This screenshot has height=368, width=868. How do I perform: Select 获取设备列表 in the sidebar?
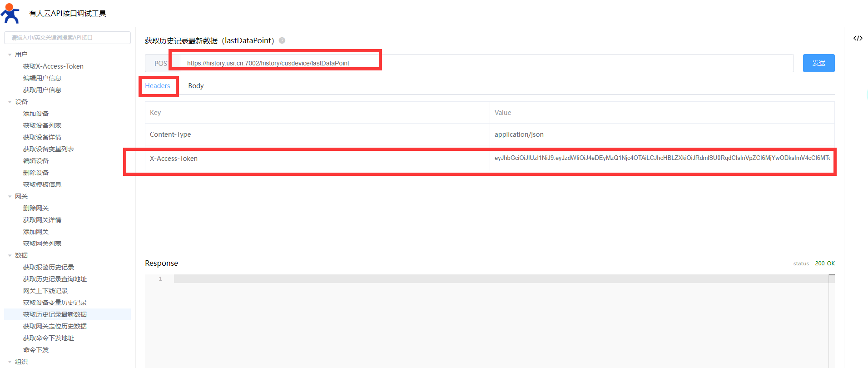click(42, 125)
